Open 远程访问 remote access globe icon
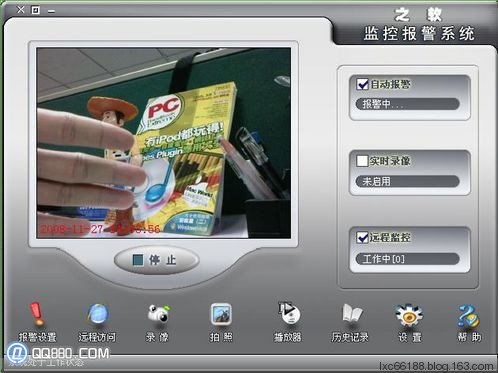Screen dimensions: 498x373 click(x=98, y=314)
